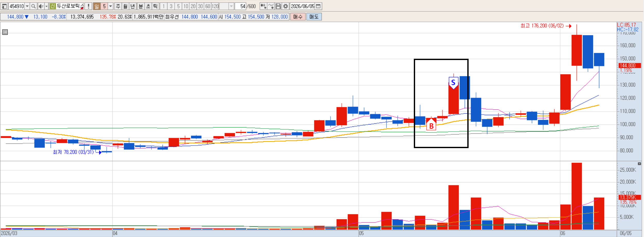Click the red 144,800 price axis tag
Image resolution: width=644 pixels, height=237 pixels.
click(x=630, y=65)
